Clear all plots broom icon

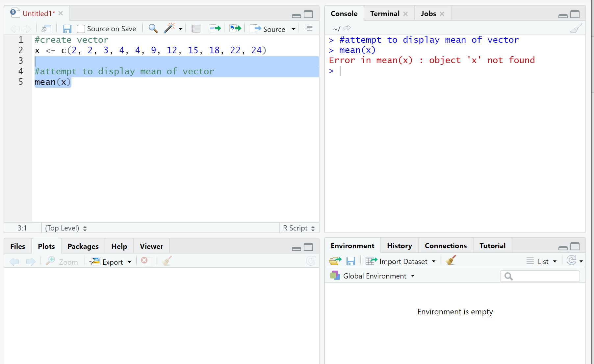pyautogui.click(x=167, y=261)
